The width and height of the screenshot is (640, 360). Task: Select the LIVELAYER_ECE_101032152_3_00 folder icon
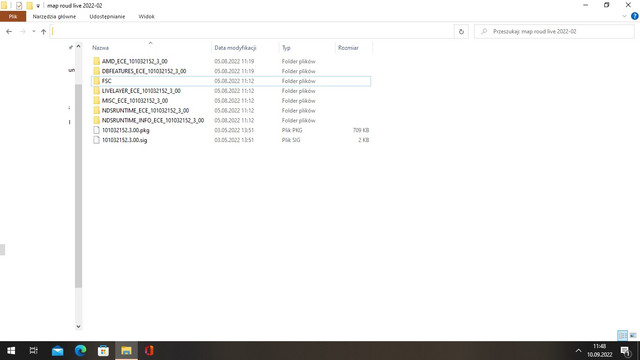[96, 91]
